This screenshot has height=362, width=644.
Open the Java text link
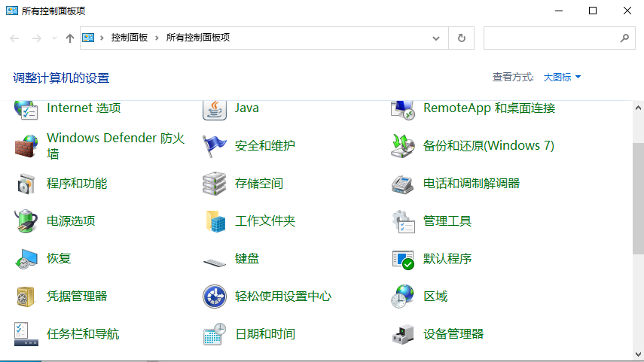[247, 108]
